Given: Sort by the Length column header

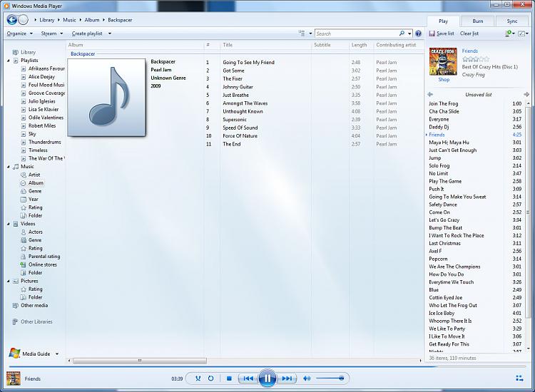Looking at the screenshot, I should pos(361,45).
